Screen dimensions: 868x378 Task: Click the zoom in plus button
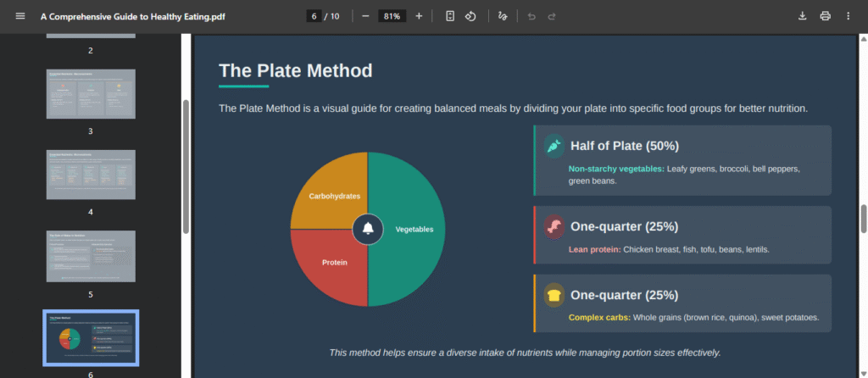click(419, 16)
